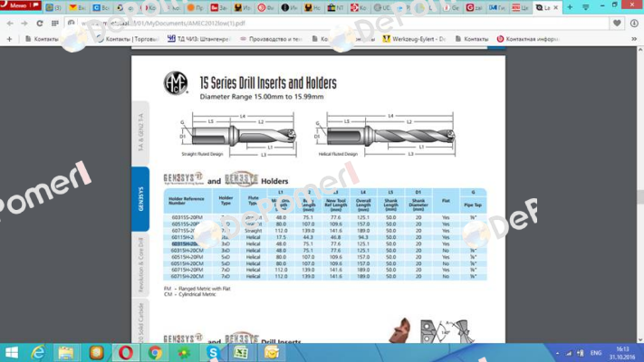
Task: Launch Internet Explorer from the taskbar
Action: [38, 353]
